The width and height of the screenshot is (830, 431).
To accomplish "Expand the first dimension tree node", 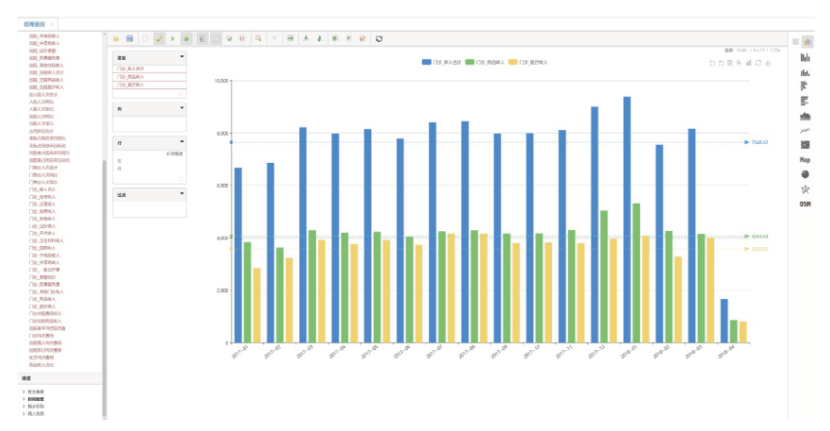I will (24, 392).
